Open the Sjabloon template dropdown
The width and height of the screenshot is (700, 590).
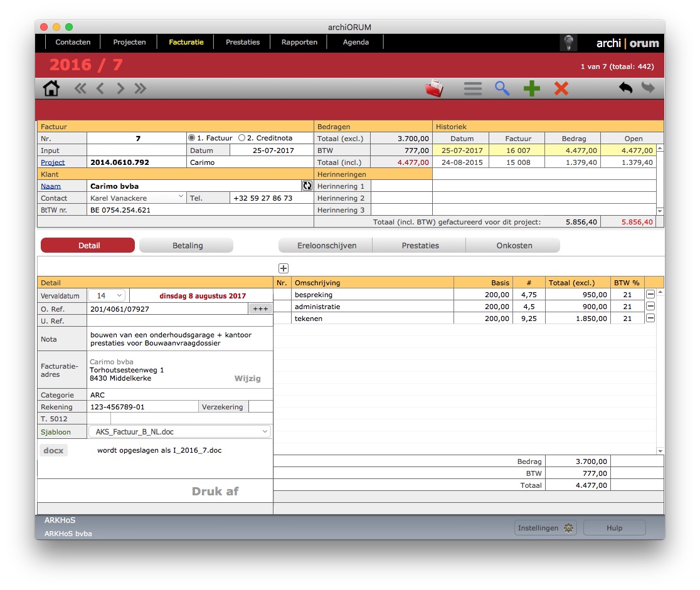pos(179,431)
